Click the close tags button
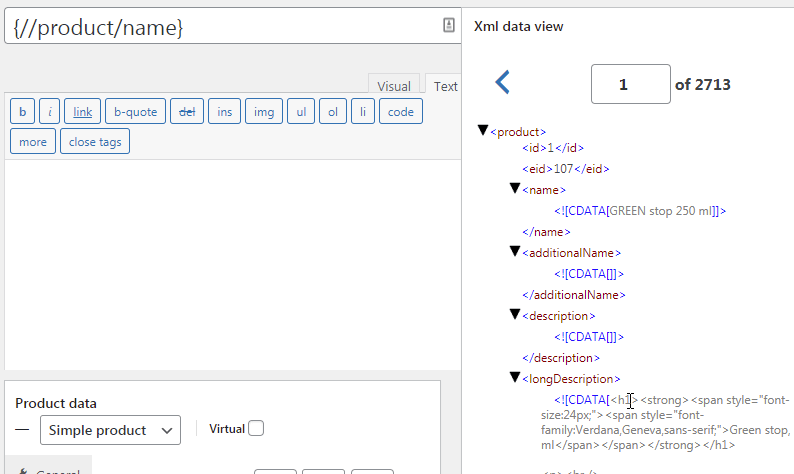This screenshot has width=794, height=474. point(95,142)
